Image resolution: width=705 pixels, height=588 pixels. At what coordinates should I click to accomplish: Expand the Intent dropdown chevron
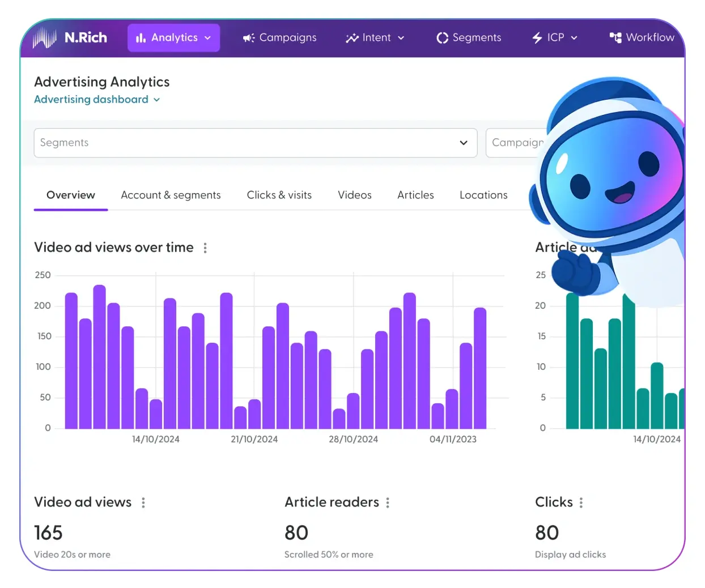pyautogui.click(x=401, y=38)
